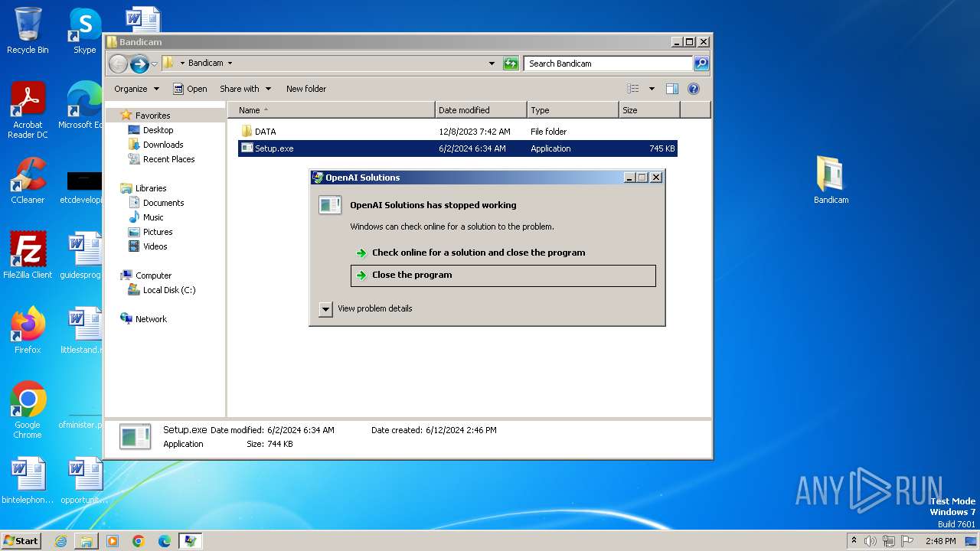Open the Recycle Bin desktop icon
This screenshot has width=980, height=551.
(28, 31)
